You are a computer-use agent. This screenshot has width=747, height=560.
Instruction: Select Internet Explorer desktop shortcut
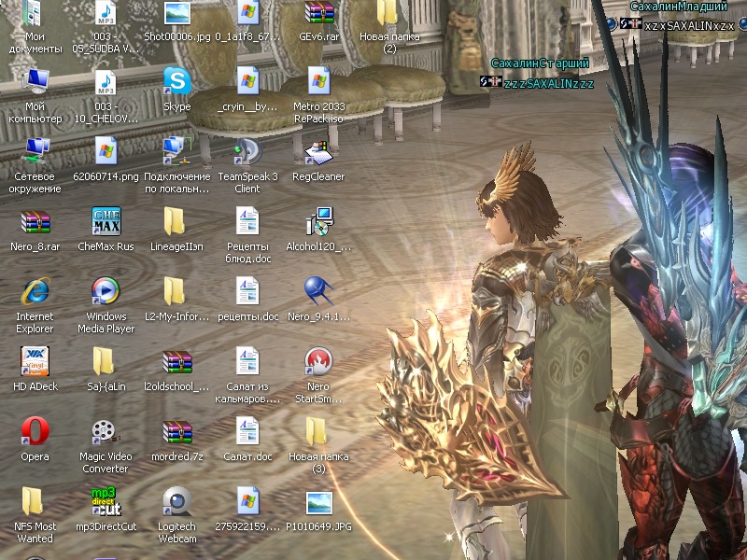tap(35, 291)
